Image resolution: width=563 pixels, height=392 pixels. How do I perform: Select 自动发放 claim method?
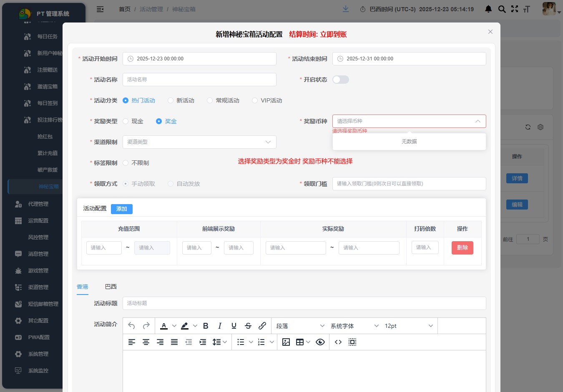click(184, 184)
